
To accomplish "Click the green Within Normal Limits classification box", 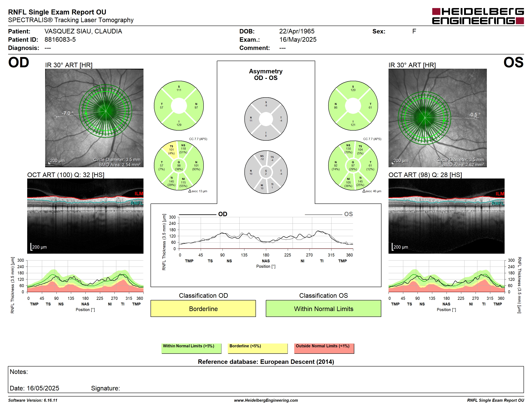I will tap(323, 308).
